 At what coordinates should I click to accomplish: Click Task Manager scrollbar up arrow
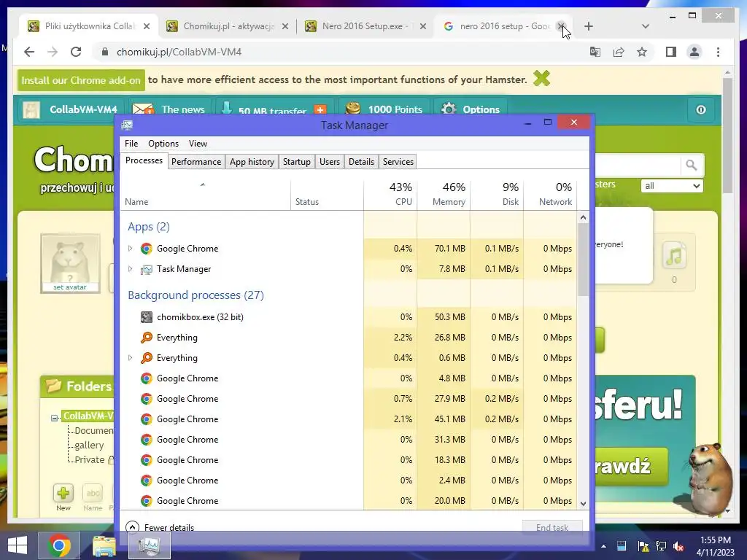point(583,217)
